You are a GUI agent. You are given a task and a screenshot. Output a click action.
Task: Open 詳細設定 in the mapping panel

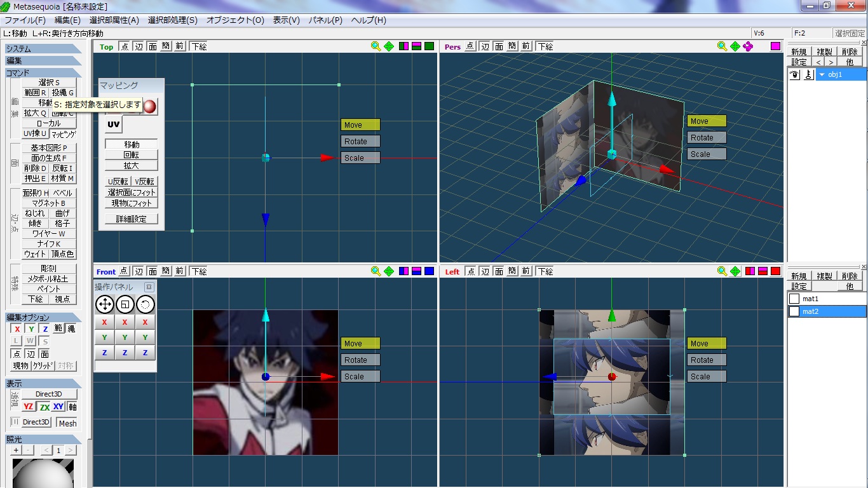132,219
